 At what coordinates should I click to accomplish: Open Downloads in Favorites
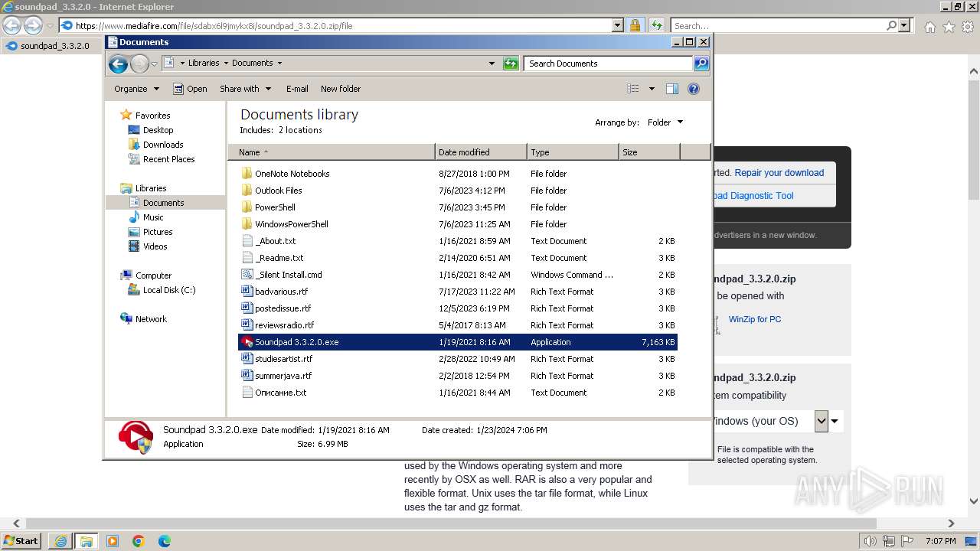pos(163,145)
